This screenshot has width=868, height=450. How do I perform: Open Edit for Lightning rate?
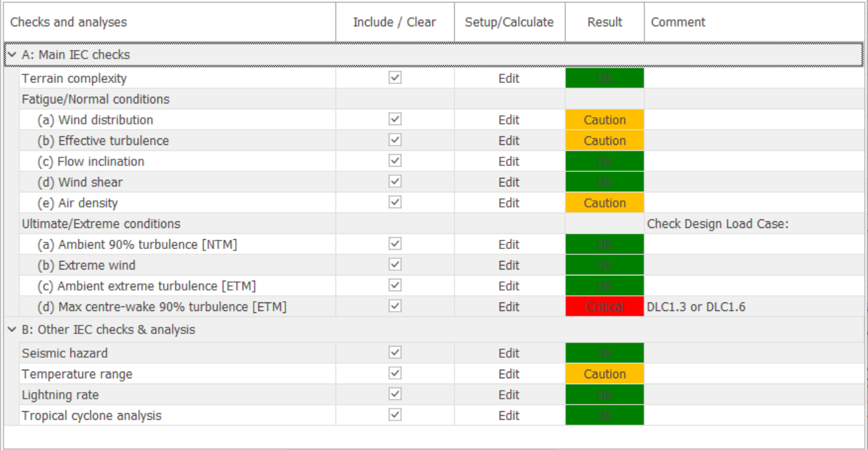508,395
